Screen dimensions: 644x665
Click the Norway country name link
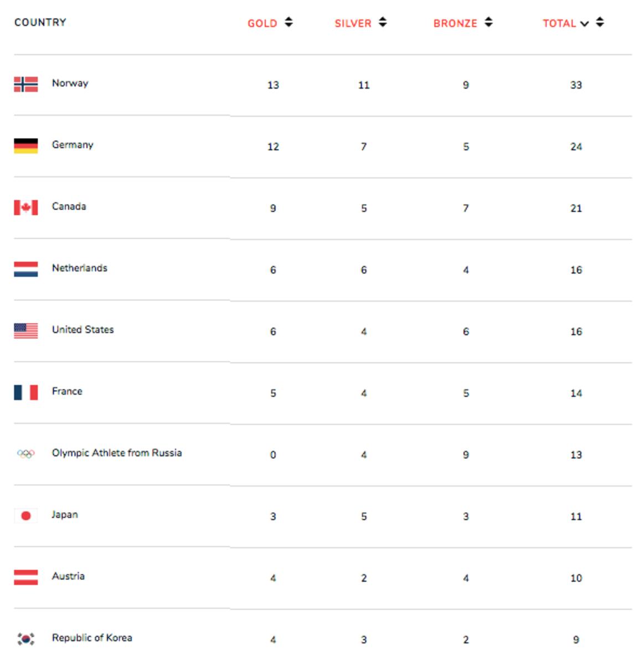click(69, 83)
